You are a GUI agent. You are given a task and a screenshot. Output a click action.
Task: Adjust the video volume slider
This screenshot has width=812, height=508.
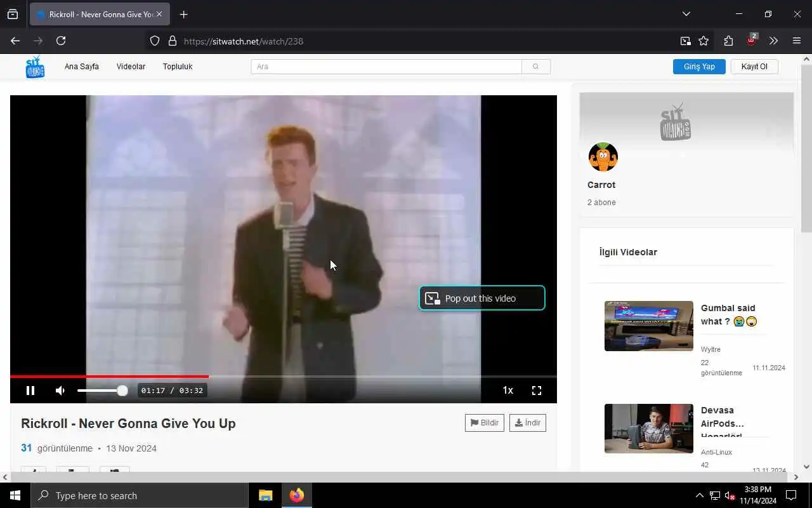[101, 391]
